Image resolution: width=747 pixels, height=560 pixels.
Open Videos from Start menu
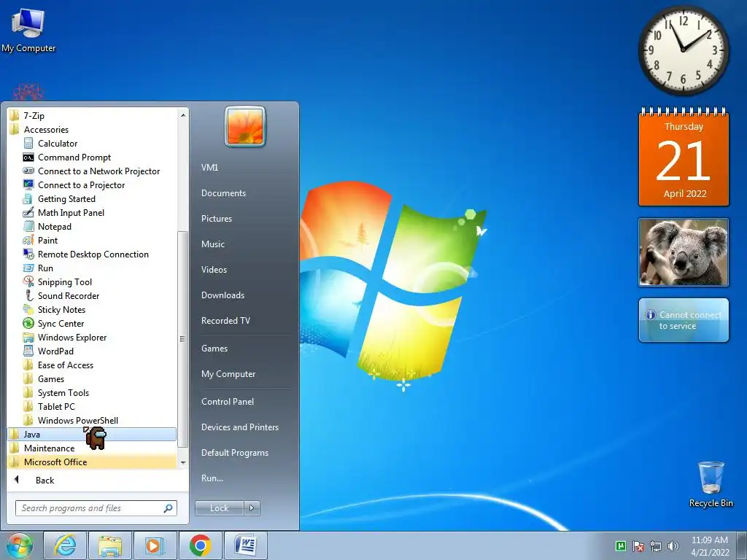(x=214, y=270)
